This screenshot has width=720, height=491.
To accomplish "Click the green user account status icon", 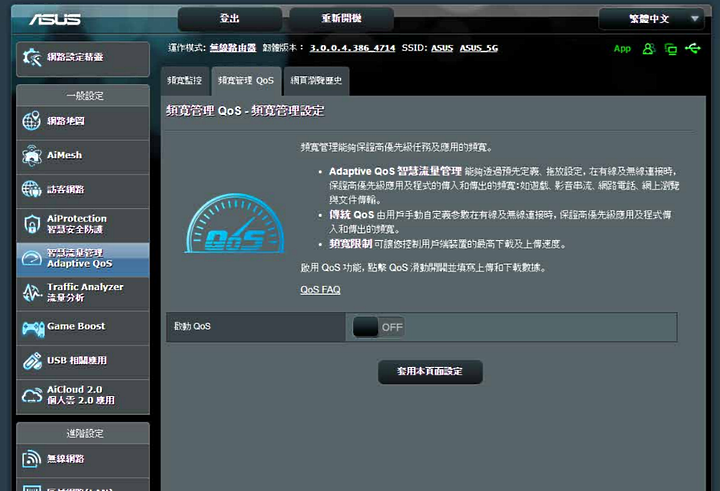I will point(648,48).
